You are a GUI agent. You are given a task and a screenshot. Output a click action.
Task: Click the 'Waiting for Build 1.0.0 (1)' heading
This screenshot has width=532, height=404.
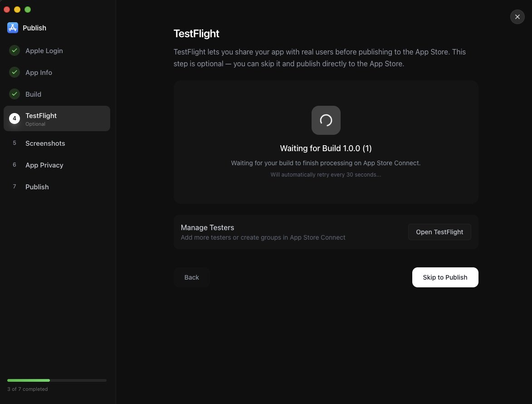[x=326, y=148]
